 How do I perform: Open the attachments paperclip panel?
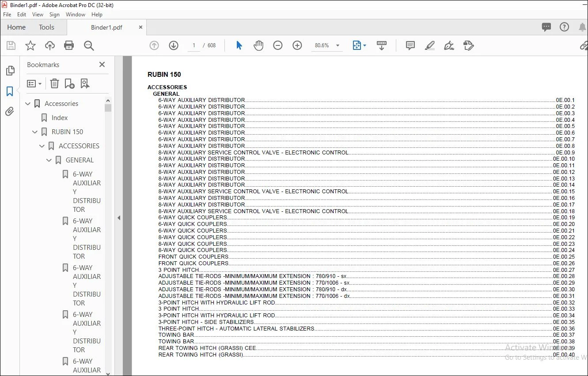10,112
